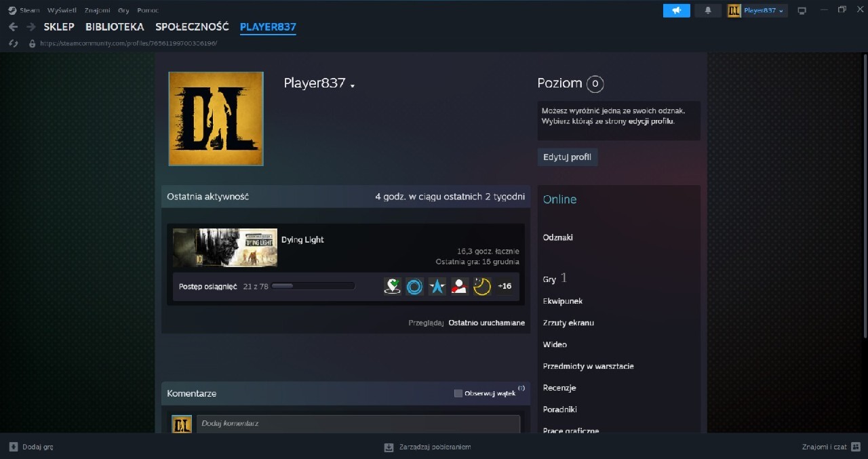This screenshot has height=459, width=868.
Task: Click the small avatar in the title bar
Action: pos(734,10)
